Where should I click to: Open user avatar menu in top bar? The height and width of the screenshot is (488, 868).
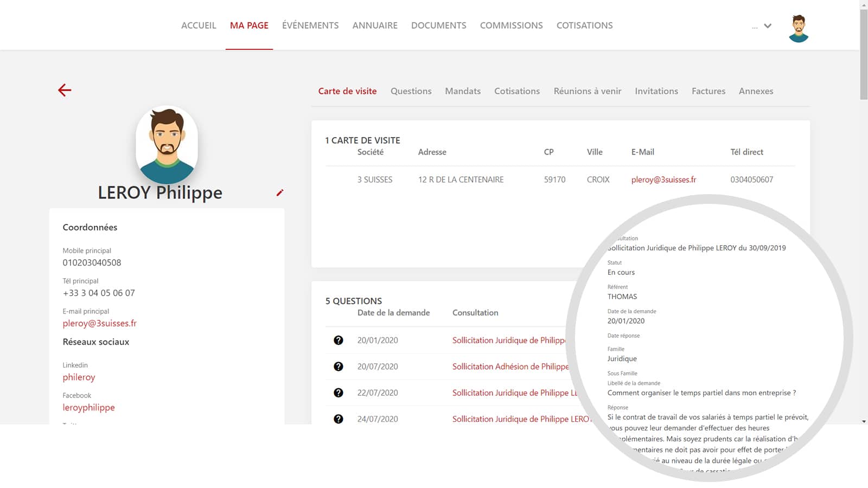pos(799,28)
